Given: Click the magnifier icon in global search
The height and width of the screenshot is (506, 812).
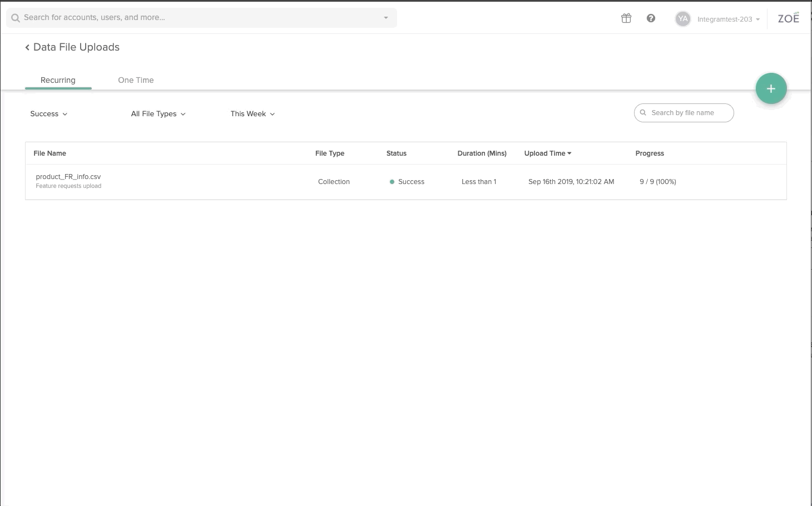Looking at the screenshot, I should (x=16, y=18).
